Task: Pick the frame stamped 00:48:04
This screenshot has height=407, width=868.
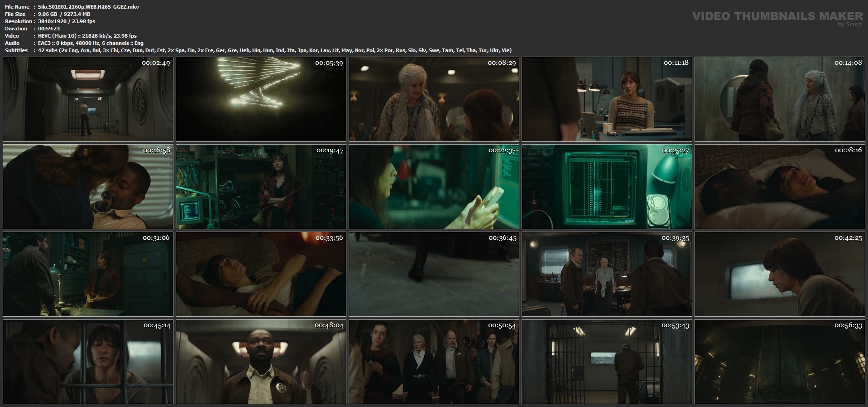Action: click(261, 362)
